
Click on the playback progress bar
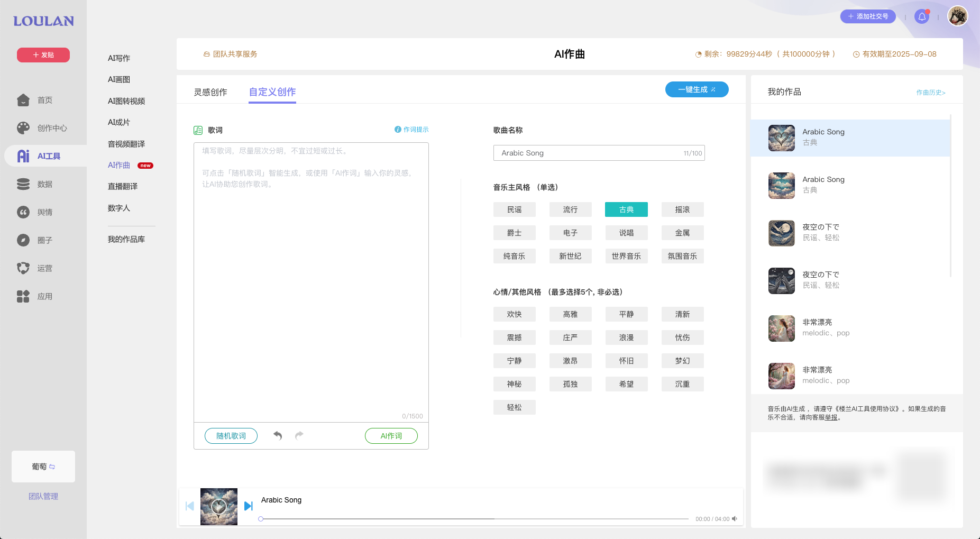click(476, 519)
